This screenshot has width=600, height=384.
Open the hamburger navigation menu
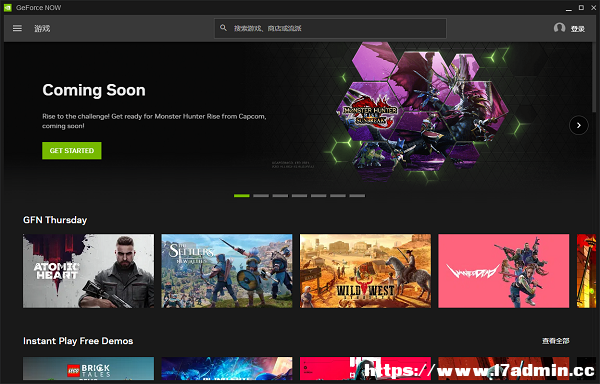pyautogui.click(x=17, y=28)
